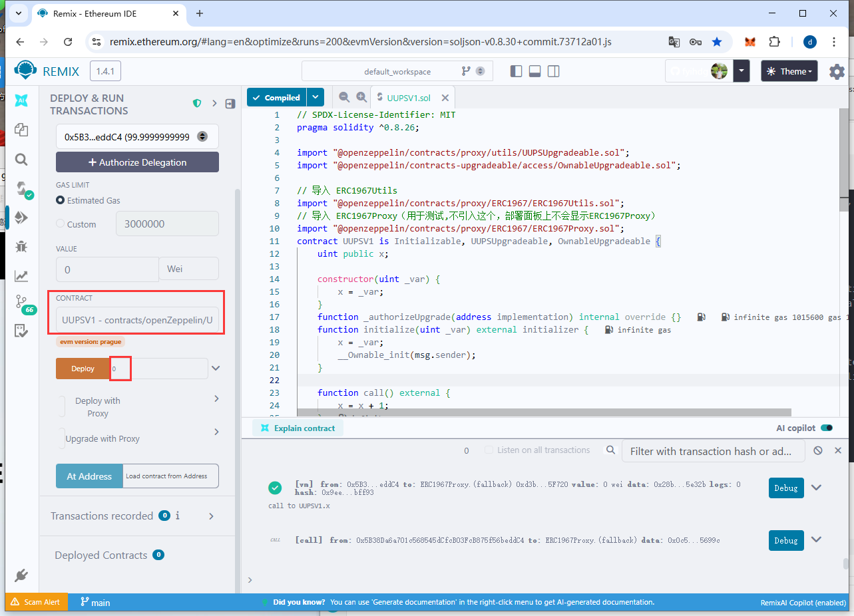854x616 pixels.
Task: Open the Git source control icon
Action: point(21,301)
